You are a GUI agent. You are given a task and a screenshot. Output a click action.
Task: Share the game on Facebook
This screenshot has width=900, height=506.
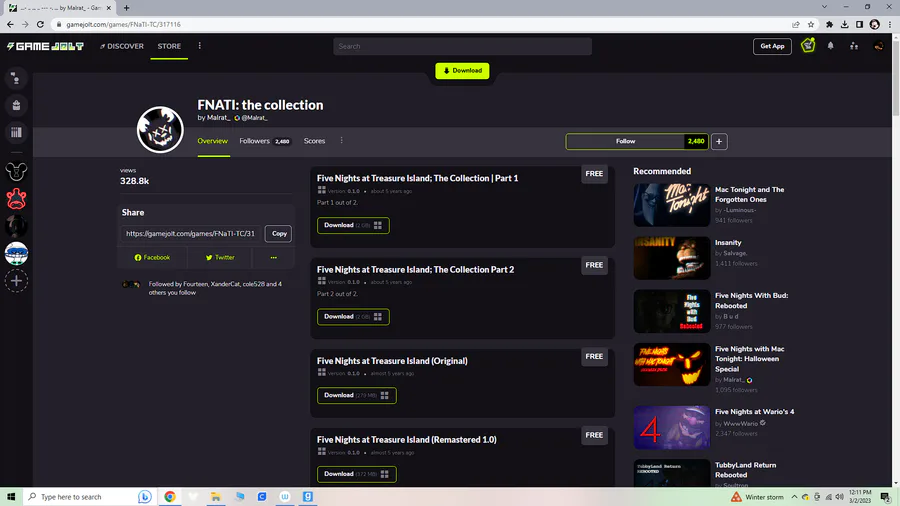(152, 258)
